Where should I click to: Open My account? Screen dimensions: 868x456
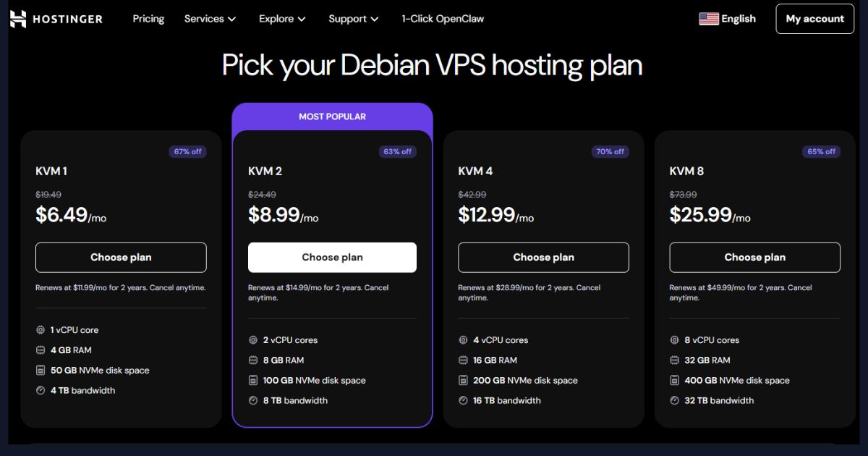[x=814, y=19]
